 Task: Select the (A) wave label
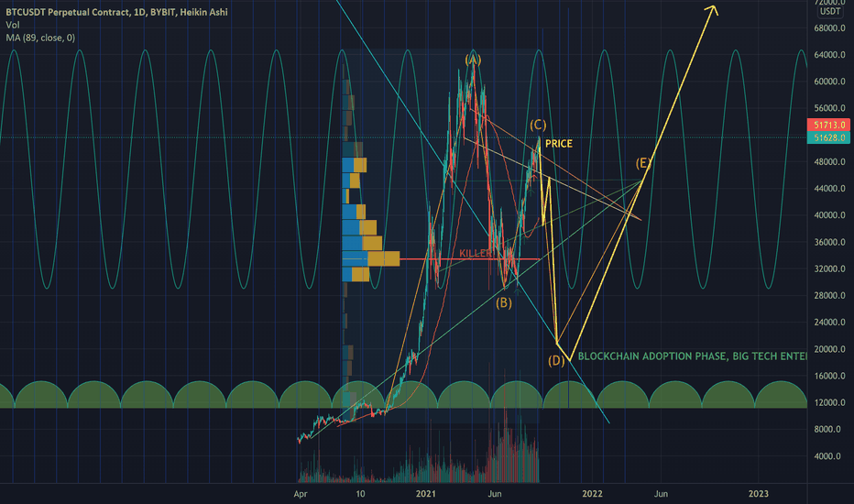473,60
